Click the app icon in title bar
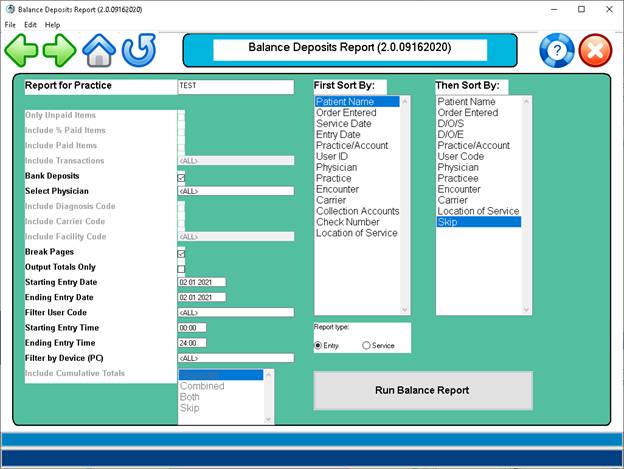This screenshot has height=469, width=624. tap(10, 9)
